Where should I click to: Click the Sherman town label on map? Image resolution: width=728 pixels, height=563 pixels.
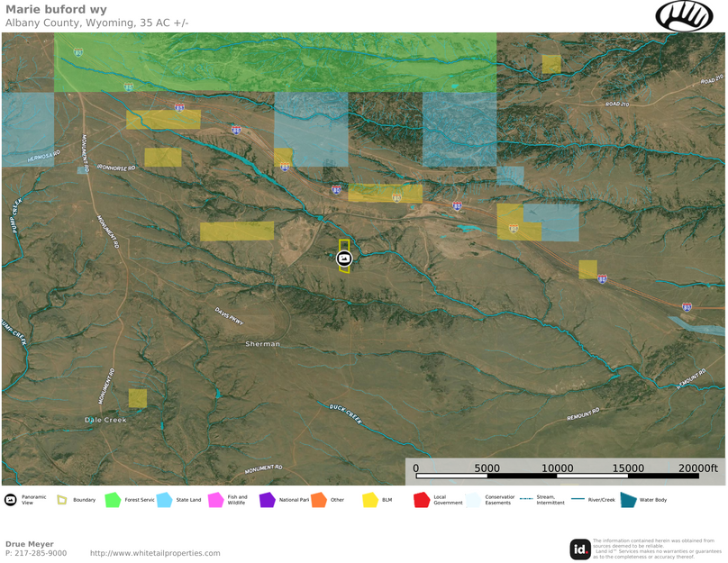(263, 344)
